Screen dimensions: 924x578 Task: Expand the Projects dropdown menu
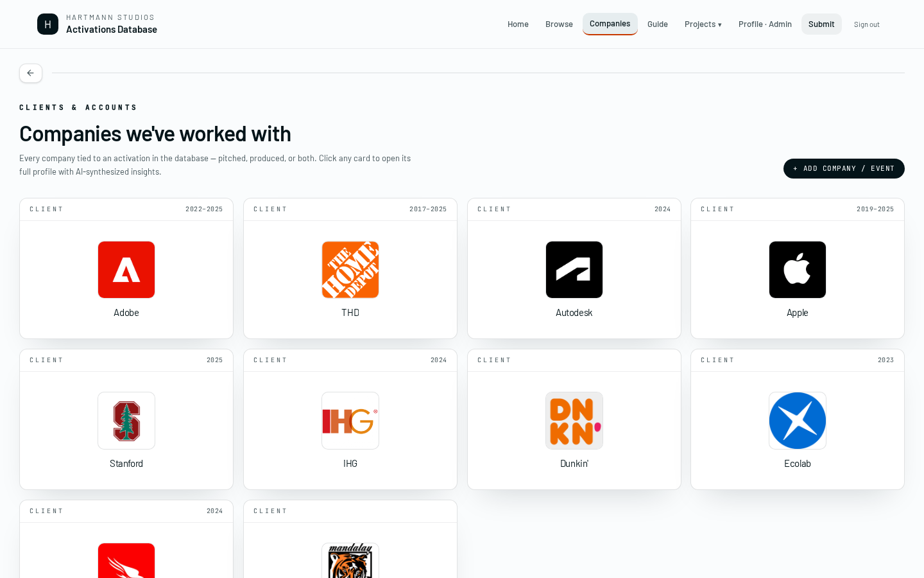703,24
